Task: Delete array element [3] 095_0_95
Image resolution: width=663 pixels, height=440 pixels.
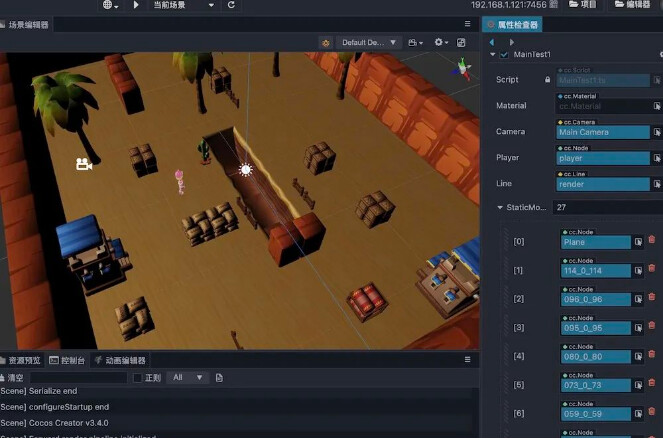Action: click(x=652, y=325)
